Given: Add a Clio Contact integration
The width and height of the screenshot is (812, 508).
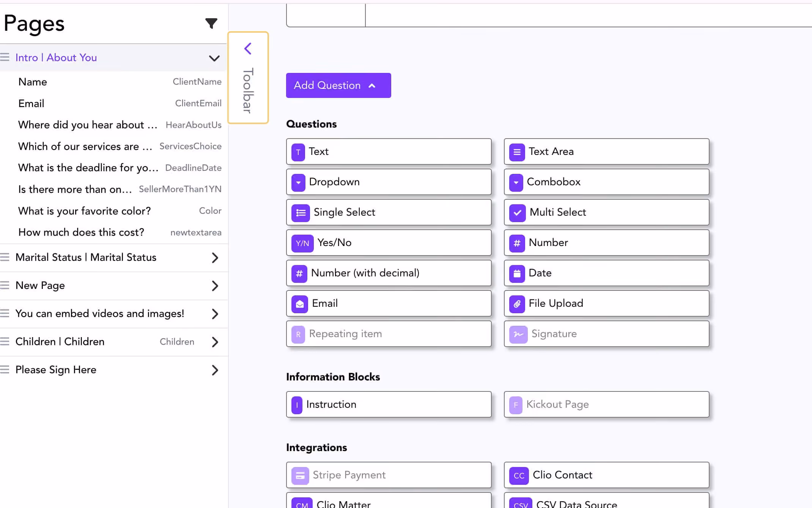Looking at the screenshot, I should (x=606, y=475).
